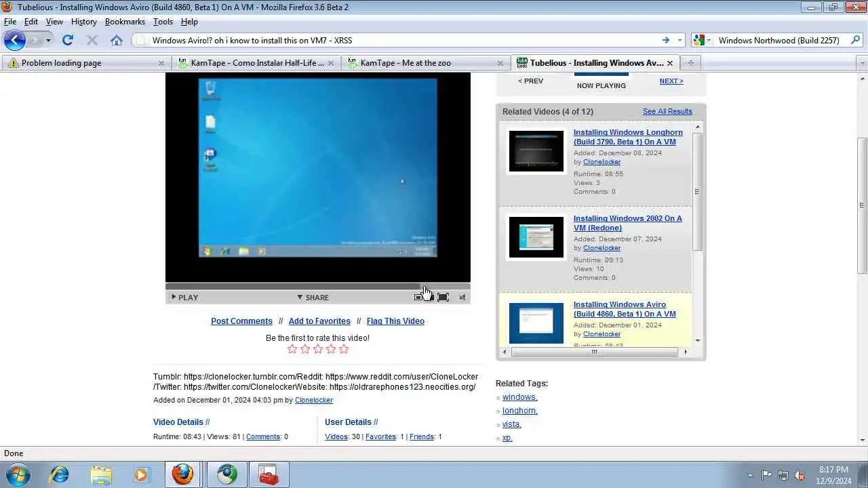
Task: Reload the page with the refresh icon
Action: pyautogui.click(x=68, y=40)
